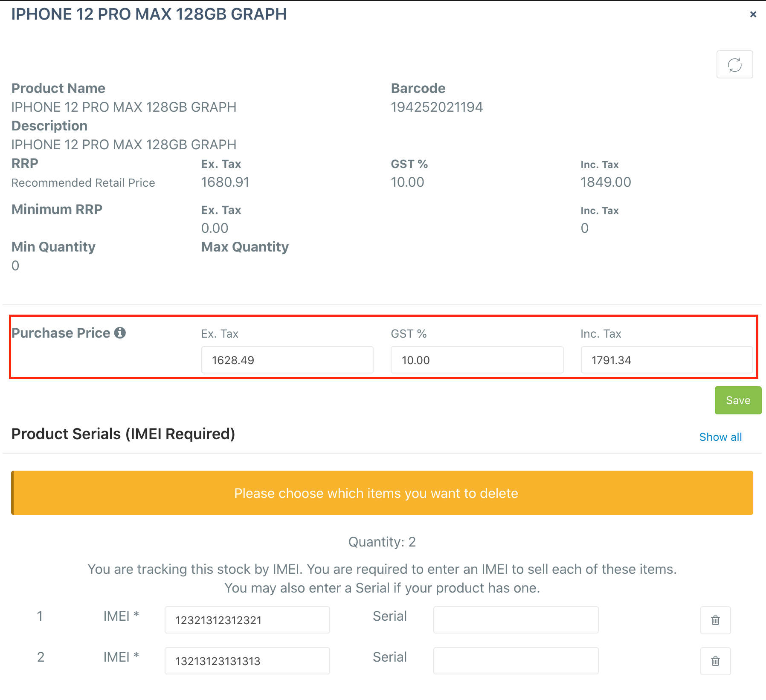Click the Serial field in row 1
The height and width of the screenshot is (700, 766).
516,620
